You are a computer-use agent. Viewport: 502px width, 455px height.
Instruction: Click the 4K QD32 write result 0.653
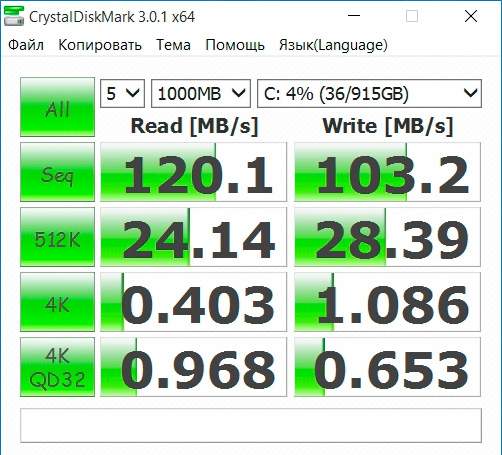tap(387, 367)
